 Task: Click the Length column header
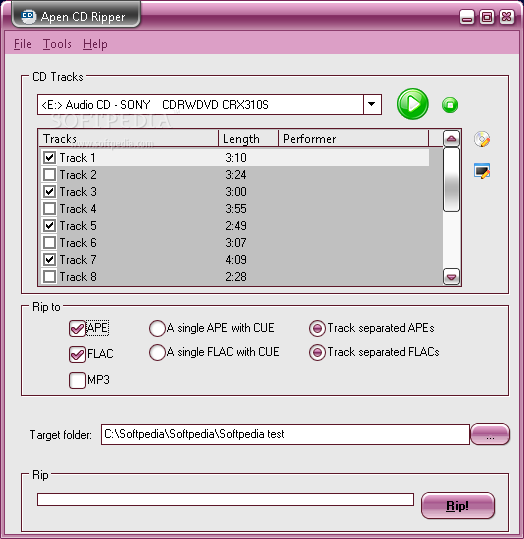(x=248, y=139)
